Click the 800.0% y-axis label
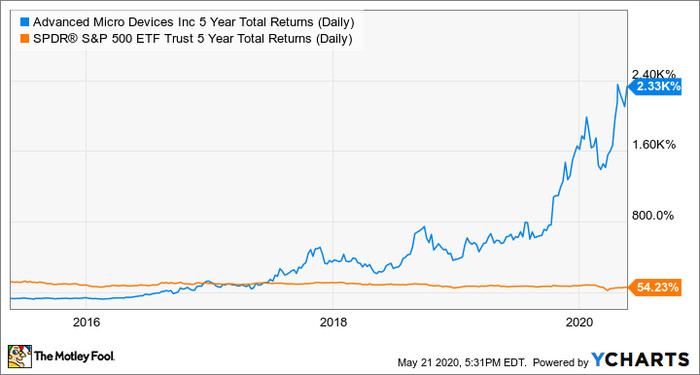Viewport: 700px width, 375px height. [x=654, y=216]
